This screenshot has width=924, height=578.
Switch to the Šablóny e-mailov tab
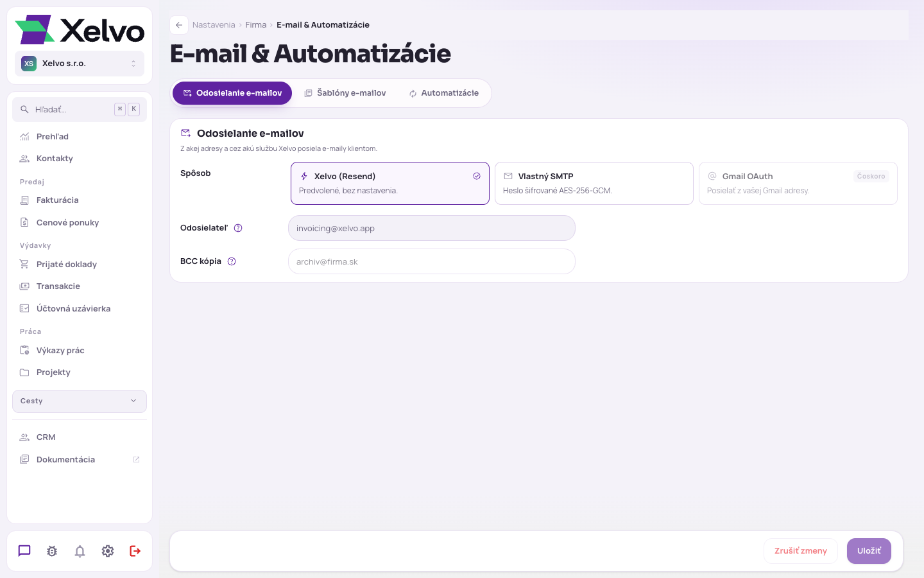coord(345,93)
